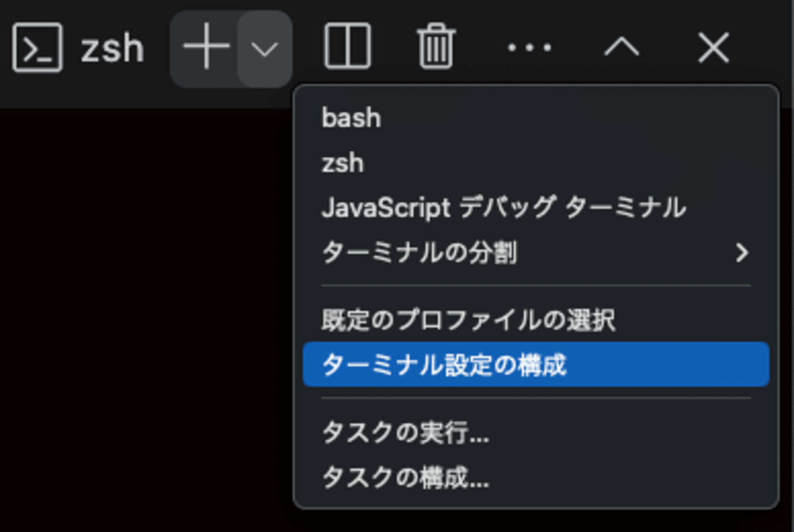
Task: Create a new terminal with plus icon
Action: (x=206, y=47)
